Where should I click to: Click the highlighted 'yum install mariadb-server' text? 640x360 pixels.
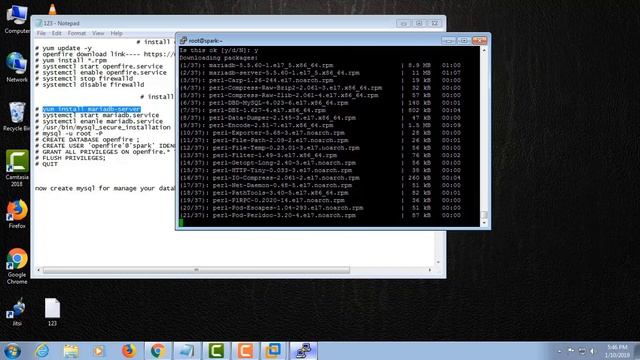(x=91, y=109)
